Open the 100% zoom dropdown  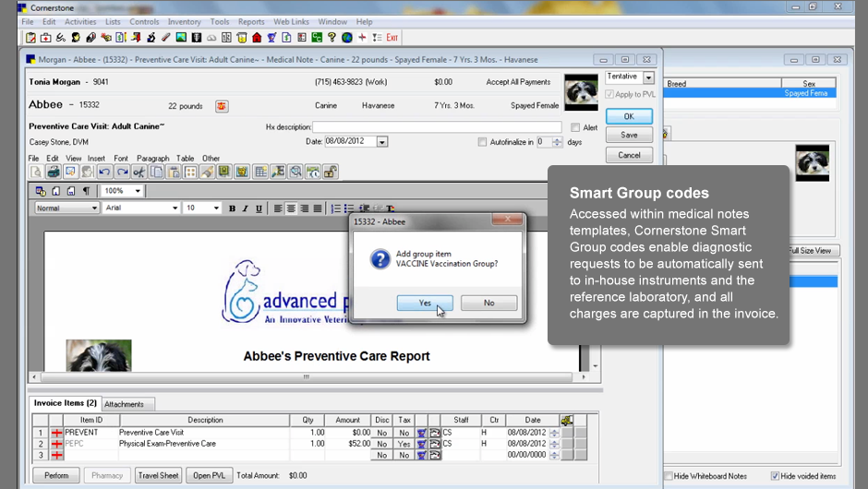point(138,191)
